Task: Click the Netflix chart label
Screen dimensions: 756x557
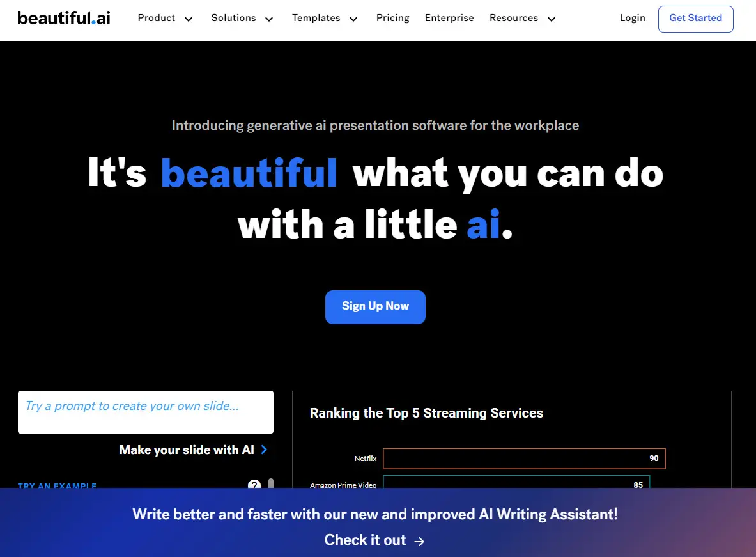Action: 366,459
